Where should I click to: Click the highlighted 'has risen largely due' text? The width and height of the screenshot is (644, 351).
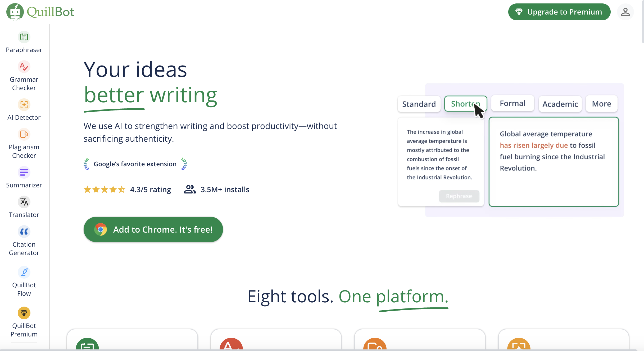pos(534,145)
